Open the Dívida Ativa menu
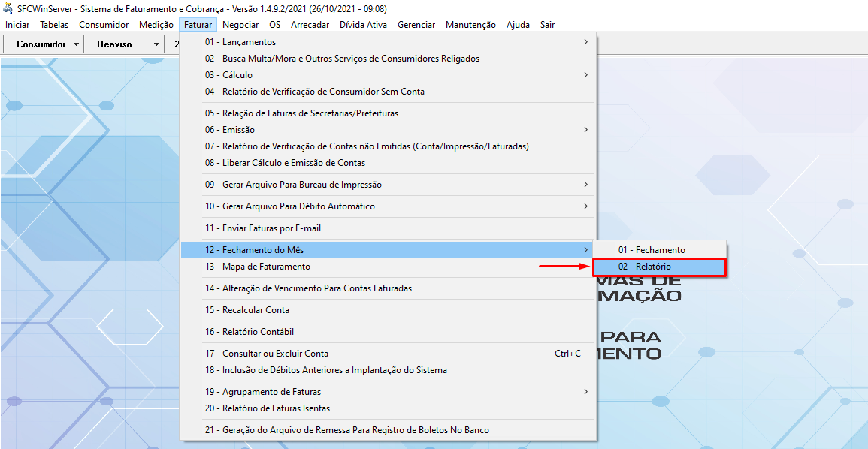The width and height of the screenshot is (868, 449). [363, 25]
